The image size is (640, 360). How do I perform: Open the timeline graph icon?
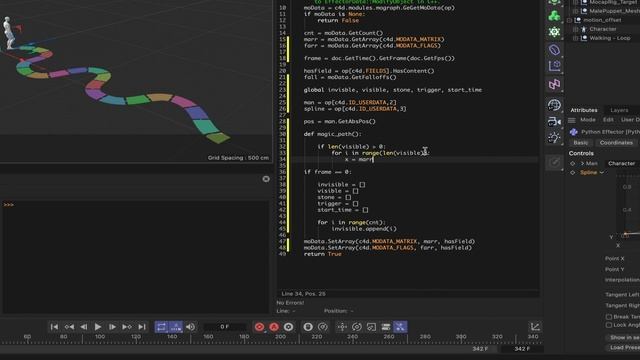tap(535, 327)
